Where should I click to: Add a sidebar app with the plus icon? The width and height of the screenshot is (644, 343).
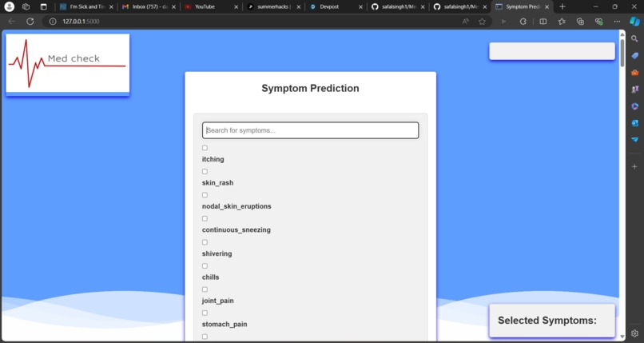point(634,166)
